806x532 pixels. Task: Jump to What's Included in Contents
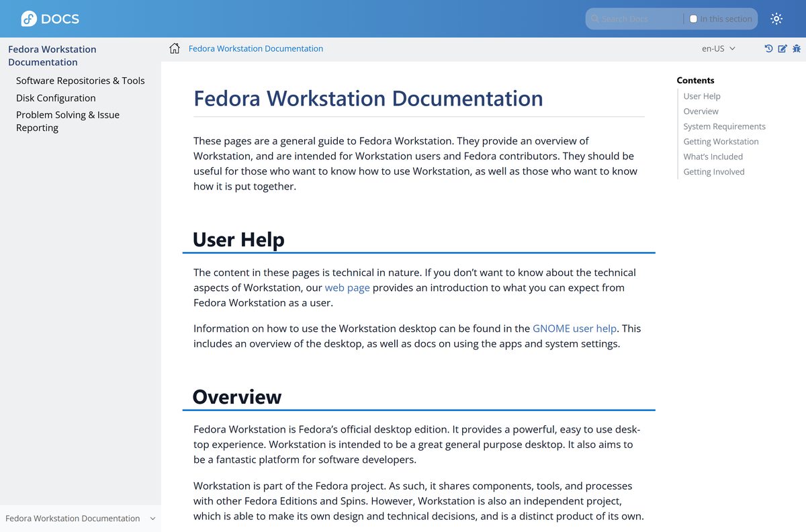(x=713, y=157)
